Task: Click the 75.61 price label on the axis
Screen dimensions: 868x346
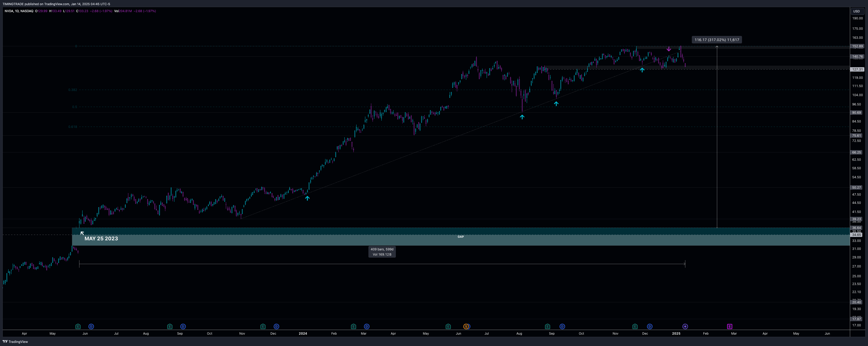Action: 857,136
